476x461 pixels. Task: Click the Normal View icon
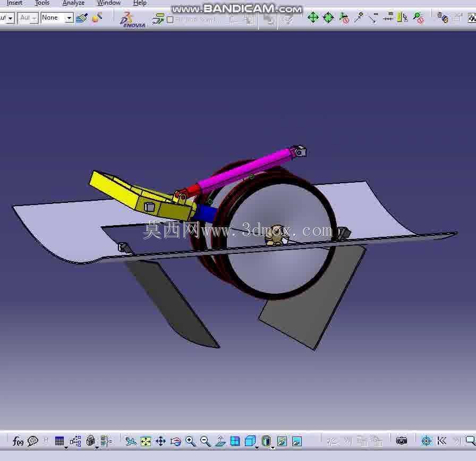click(x=220, y=441)
